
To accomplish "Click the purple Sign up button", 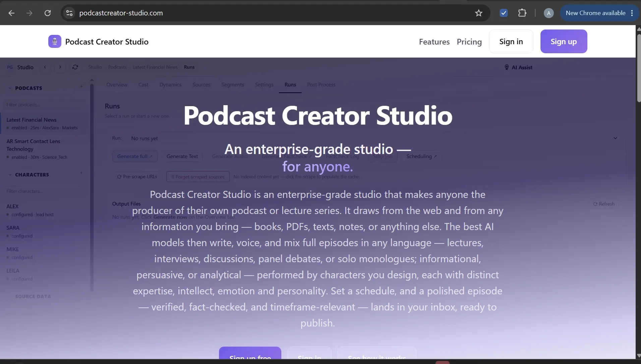I will 564,42.
